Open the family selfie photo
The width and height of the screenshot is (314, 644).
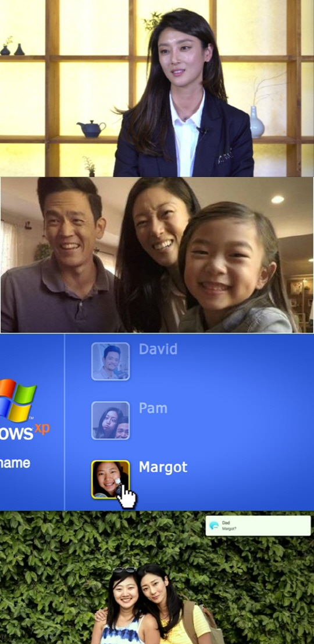157,254
